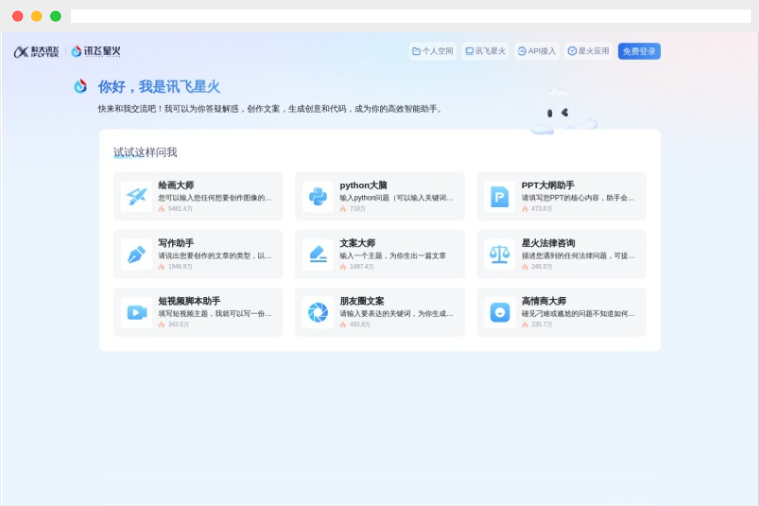Click the 免费登录 login button
This screenshot has width=759, height=506.
coord(639,51)
